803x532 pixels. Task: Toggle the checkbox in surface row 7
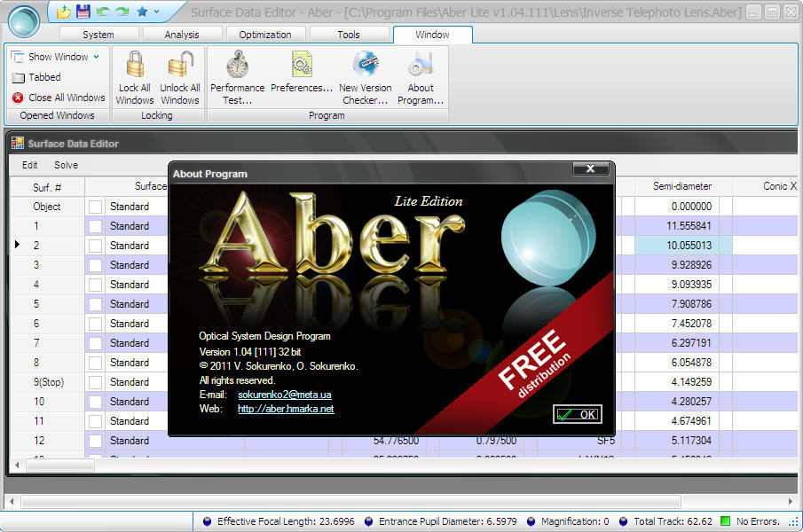pyautogui.click(x=95, y=343)
